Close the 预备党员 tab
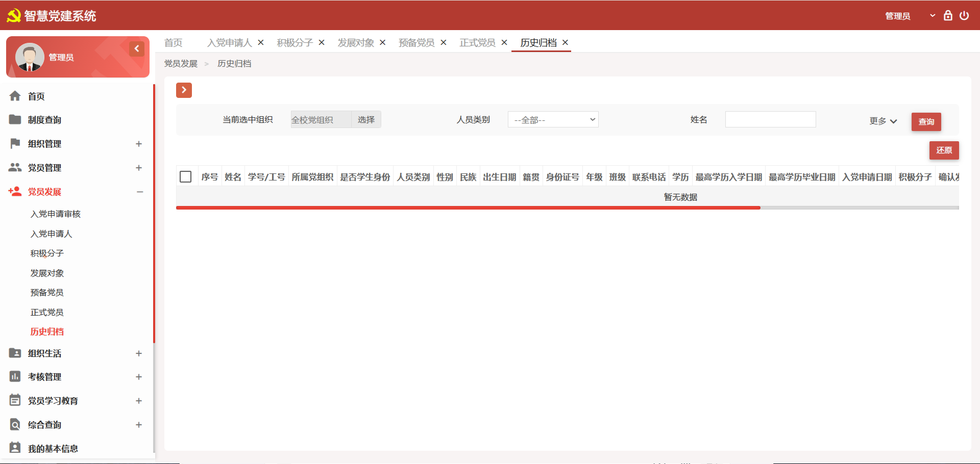Viewport: 980px width, 464px height. click(x=444, y=42)
